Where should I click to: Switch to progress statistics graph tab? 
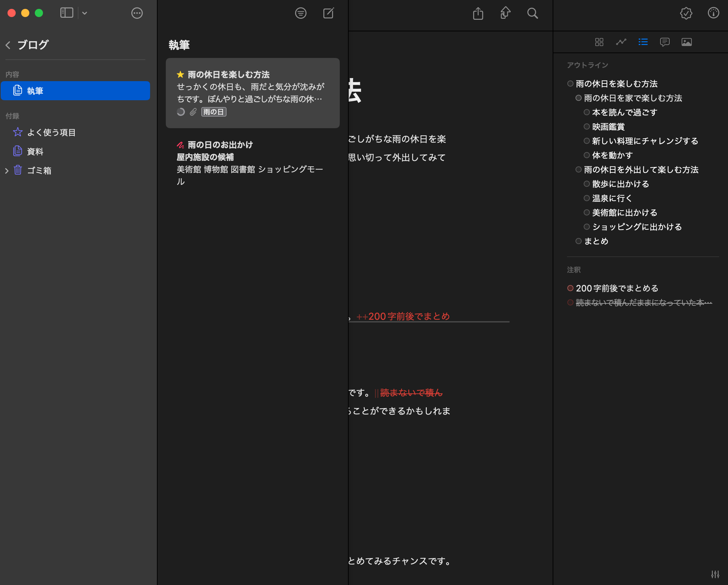621,42
